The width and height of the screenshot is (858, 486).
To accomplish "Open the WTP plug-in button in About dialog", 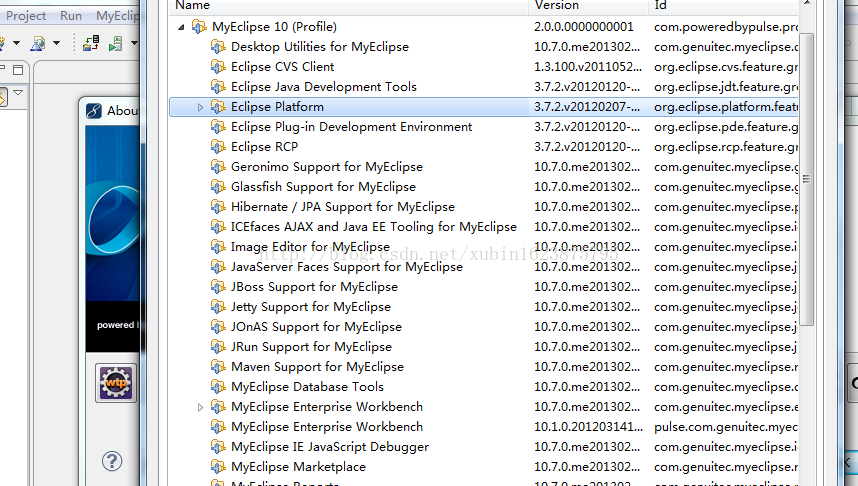I will pyautogui.click(x=115, y=383).
